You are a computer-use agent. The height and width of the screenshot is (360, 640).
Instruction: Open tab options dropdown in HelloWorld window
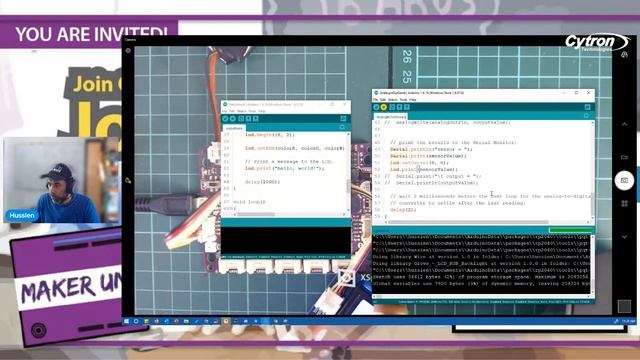pos(342,127)
